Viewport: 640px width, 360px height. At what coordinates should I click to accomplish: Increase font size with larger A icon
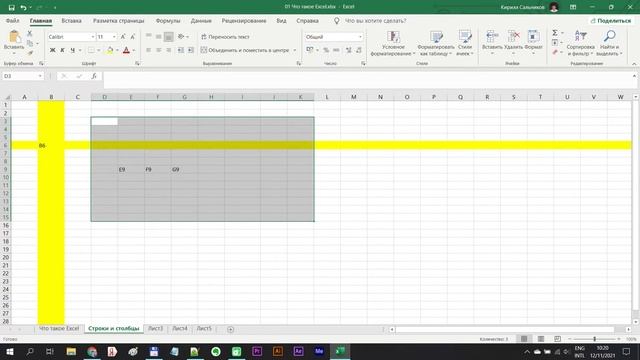point(123,37)
